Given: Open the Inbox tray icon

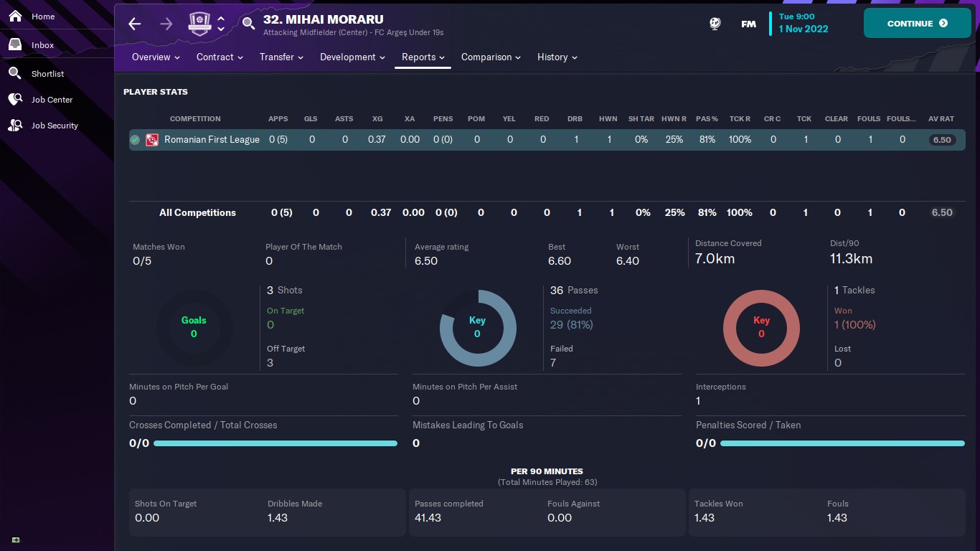Looking at the screenshot, I should 15,45.
